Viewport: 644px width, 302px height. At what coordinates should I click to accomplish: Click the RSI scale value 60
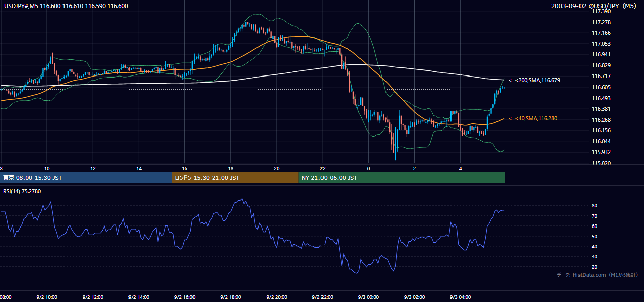click(595, 226)
